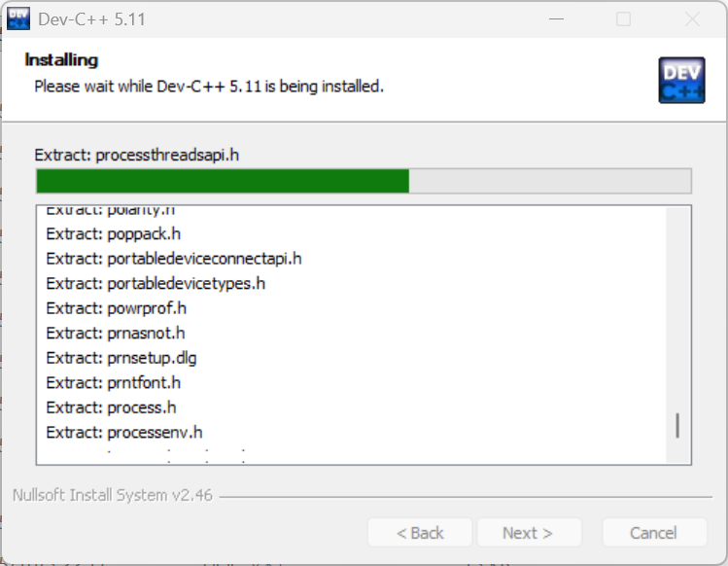Click the disabled < Back button

pos(420,532)
